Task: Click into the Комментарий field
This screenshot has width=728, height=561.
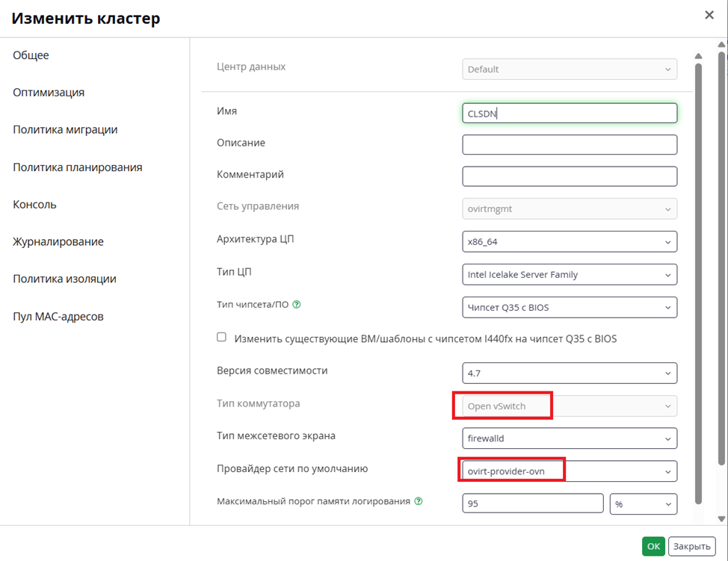Action: [x=570, y=176]
